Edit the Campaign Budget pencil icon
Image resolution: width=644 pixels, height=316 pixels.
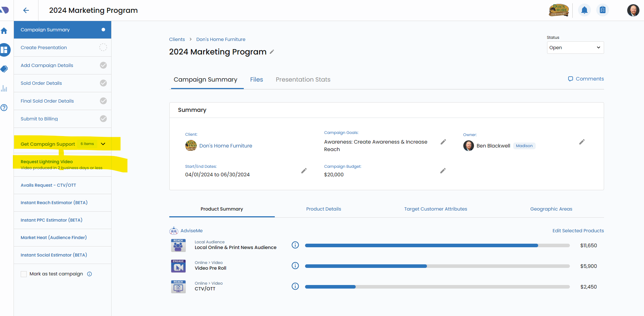coord(443,171)
